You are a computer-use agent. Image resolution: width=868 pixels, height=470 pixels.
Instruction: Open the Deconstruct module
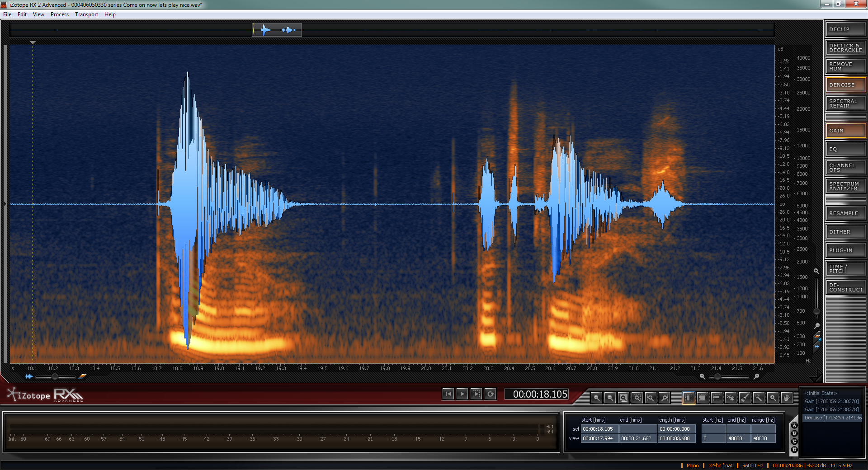[x=845, y=287]
